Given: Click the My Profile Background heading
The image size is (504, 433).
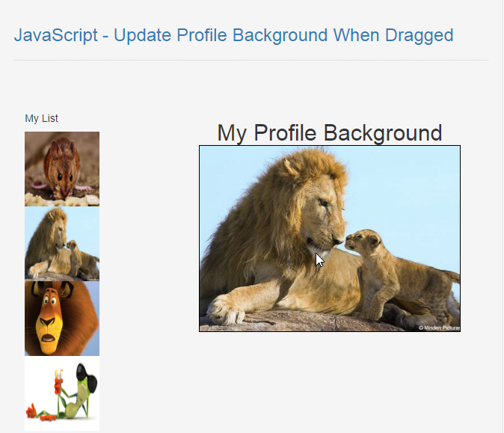Looking at the screenshot, I should [330, 133].
